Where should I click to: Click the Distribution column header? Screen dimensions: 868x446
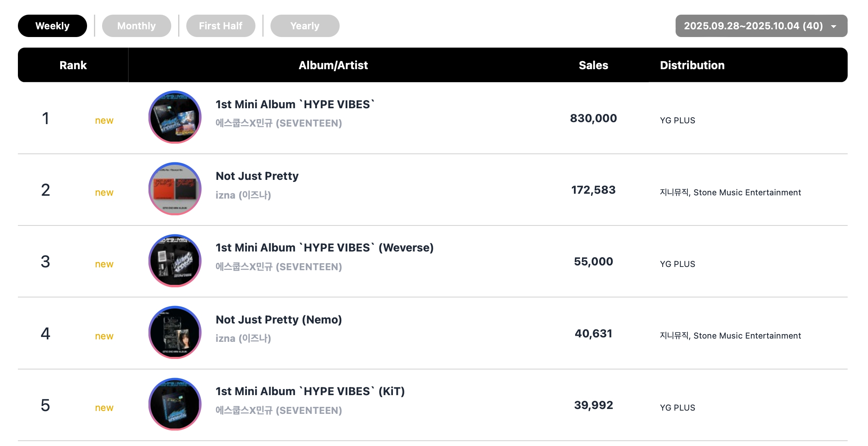[692, 65]
